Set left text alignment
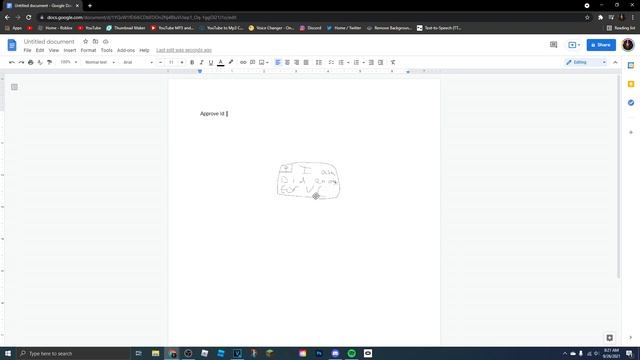The height and width of the screenshot is (360, 640). click(x=278, y=62)
